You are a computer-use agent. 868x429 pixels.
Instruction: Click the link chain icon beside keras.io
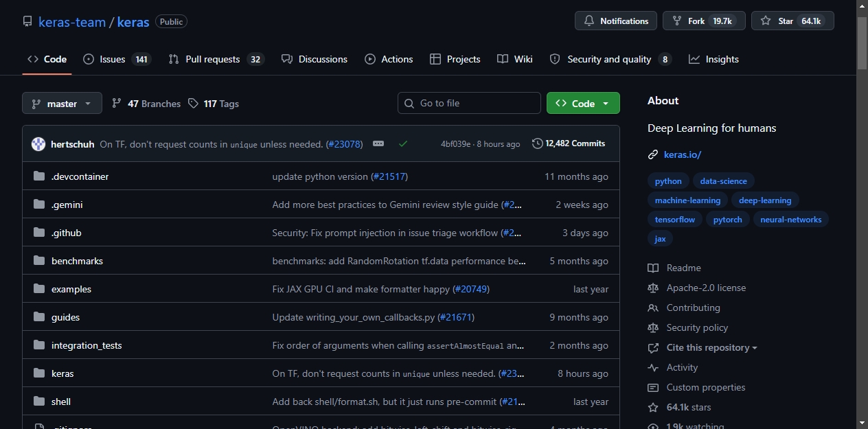[x=653, y=154]
